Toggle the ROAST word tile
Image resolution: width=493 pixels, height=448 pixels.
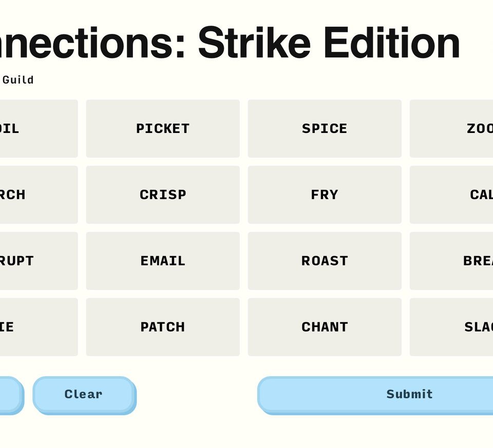325,261
